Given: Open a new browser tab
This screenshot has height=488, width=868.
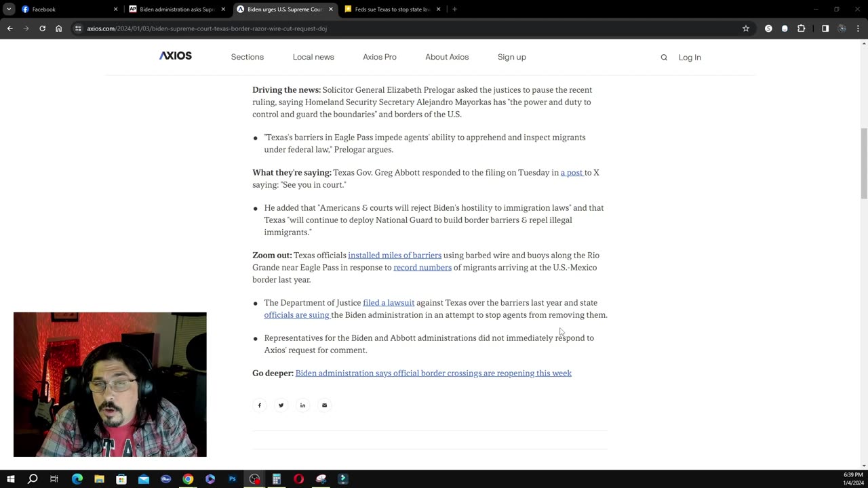Looking at the screenshot, I should click(x=454, y=9).
